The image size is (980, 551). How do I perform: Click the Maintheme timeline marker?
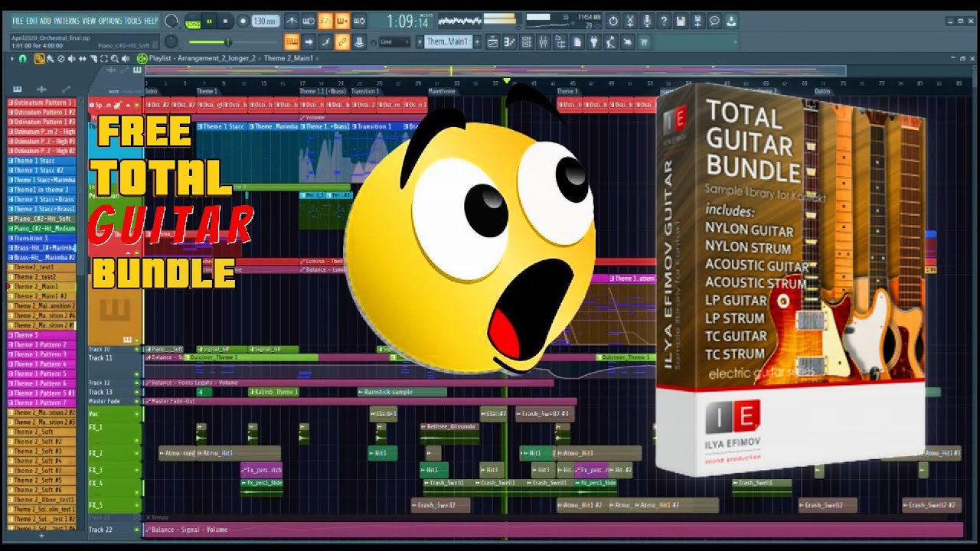coord(442,91)
